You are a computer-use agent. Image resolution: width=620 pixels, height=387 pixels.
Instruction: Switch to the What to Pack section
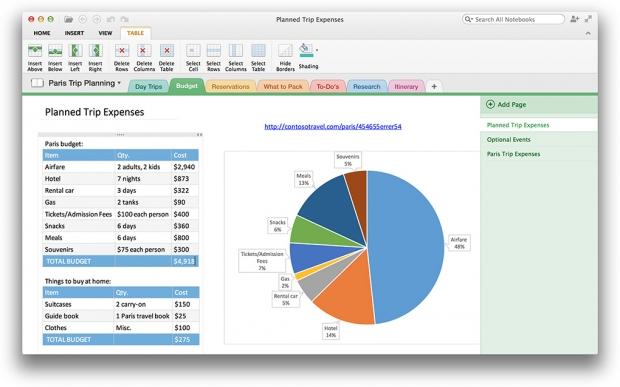point(283,87)
